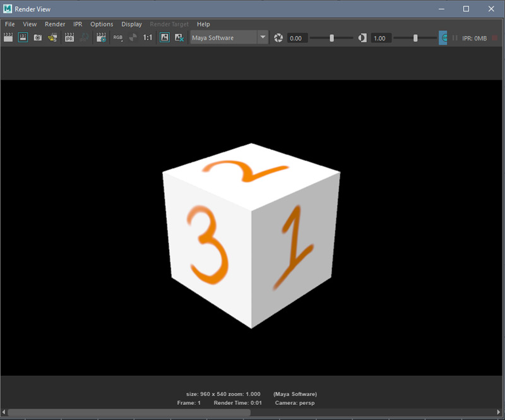
Task: Open the Options menu
Action: (102, 24)
